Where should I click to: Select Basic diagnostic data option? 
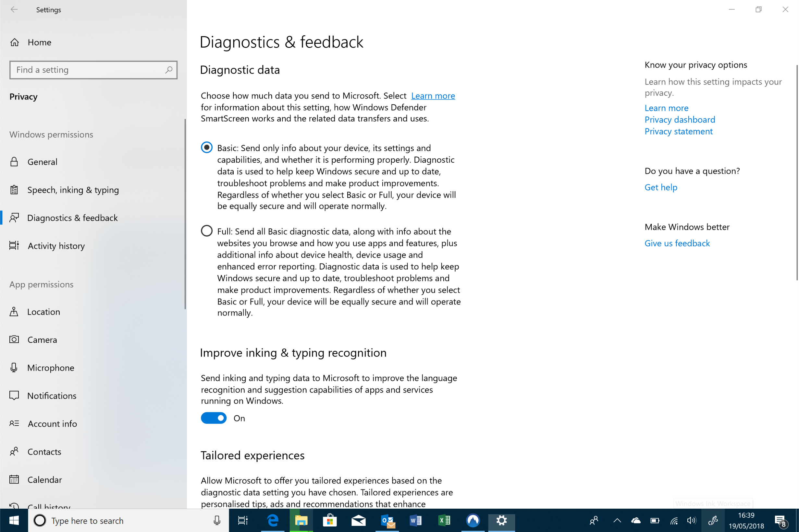(x=206, y=148)
